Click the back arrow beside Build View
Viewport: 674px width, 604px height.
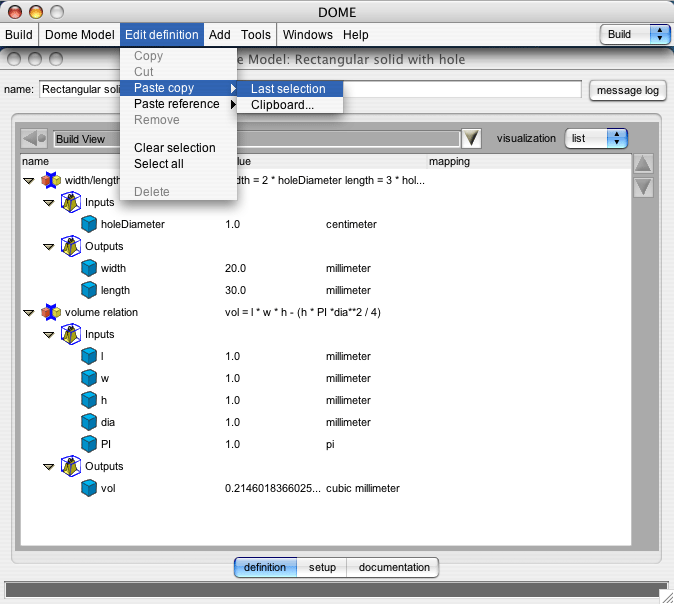(x=34, y=138)
